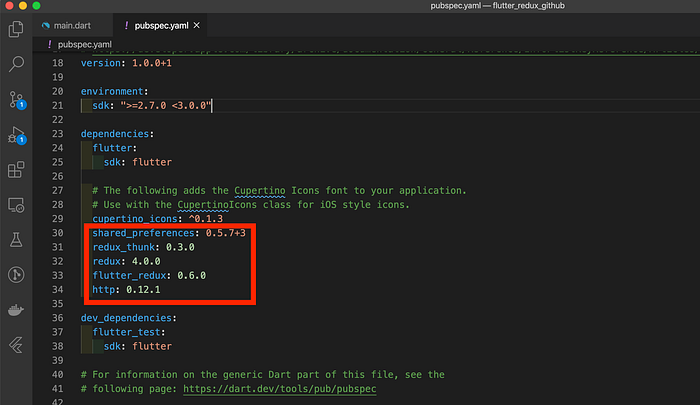Viewport: 700px width, 405px height.
Task: Click the 'redux' key on line 32
Action: click(106, 261)
